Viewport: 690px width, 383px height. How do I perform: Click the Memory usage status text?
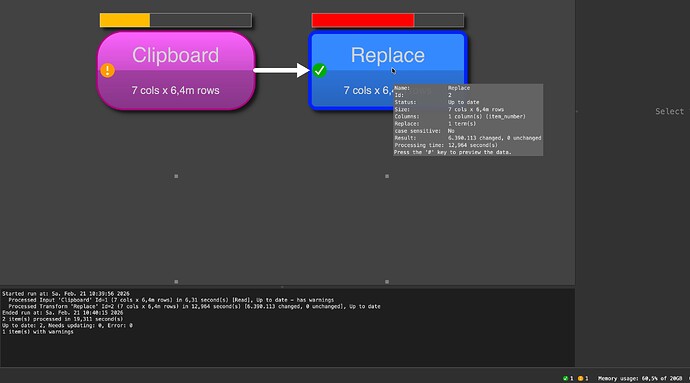(x=640, y=378)
